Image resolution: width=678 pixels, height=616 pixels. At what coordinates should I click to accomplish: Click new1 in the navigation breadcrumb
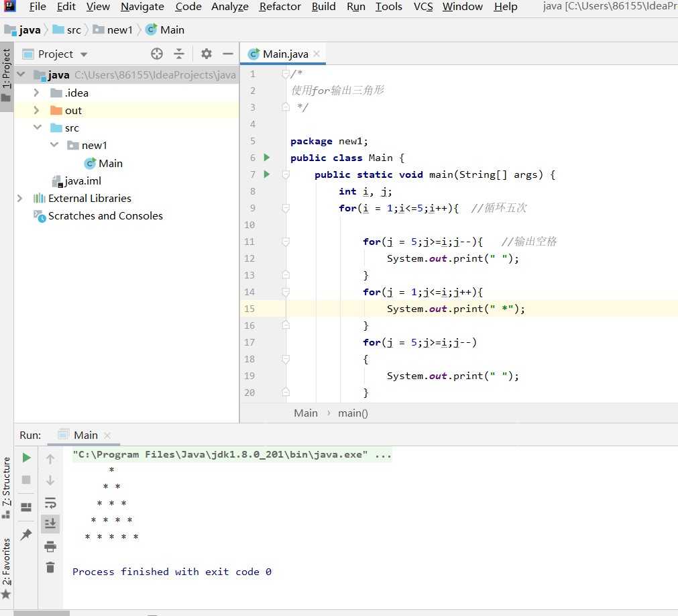tap(113, 30)
